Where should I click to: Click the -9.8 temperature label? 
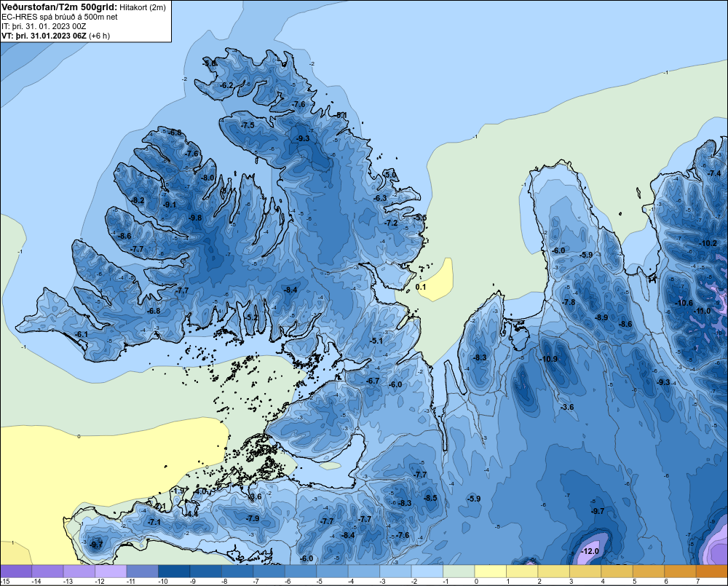195,218
